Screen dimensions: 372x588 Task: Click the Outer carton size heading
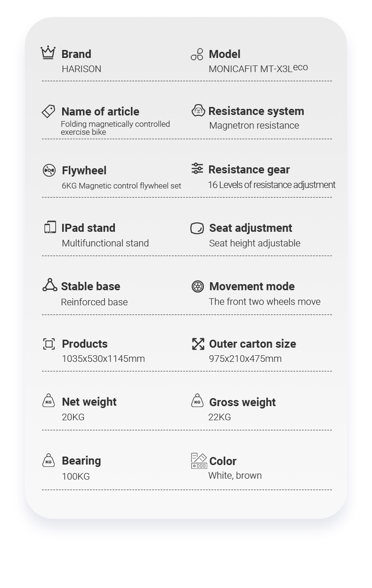pos(252,344)
